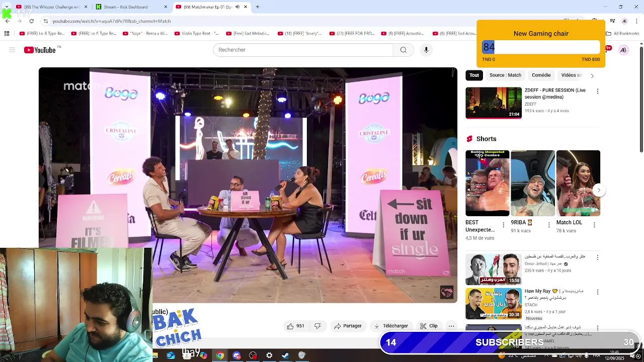Close The Whisper Challenge tab

pyautogui.click(x=86, y=7)
